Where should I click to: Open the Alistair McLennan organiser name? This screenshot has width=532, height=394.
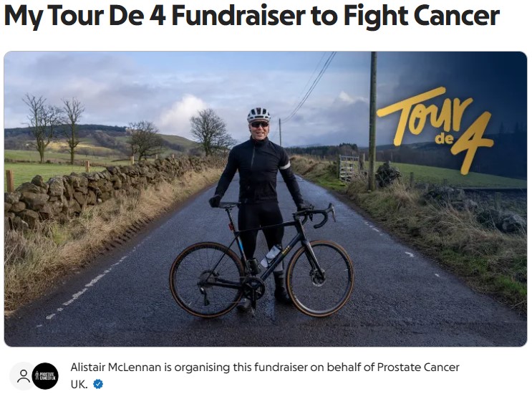click(116, 367)
